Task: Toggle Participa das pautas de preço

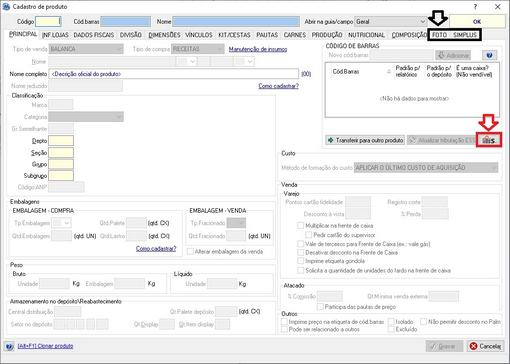Action: pos(320,307)
